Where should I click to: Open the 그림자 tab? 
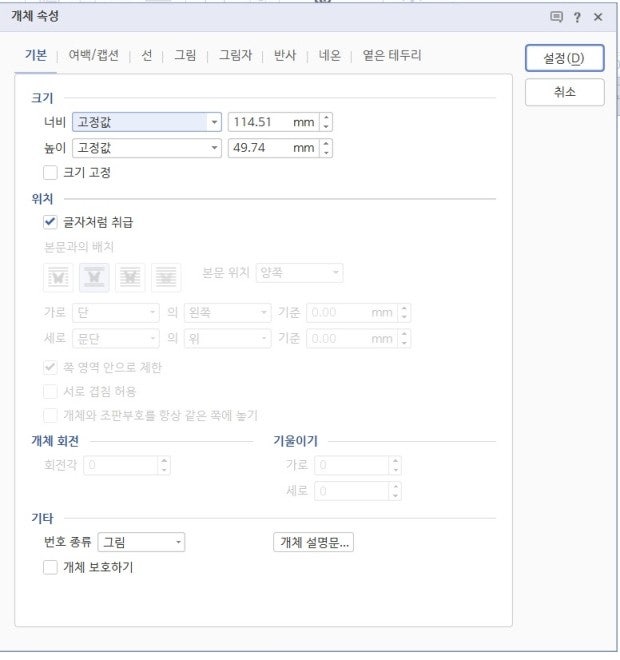[x=235, y=56]
